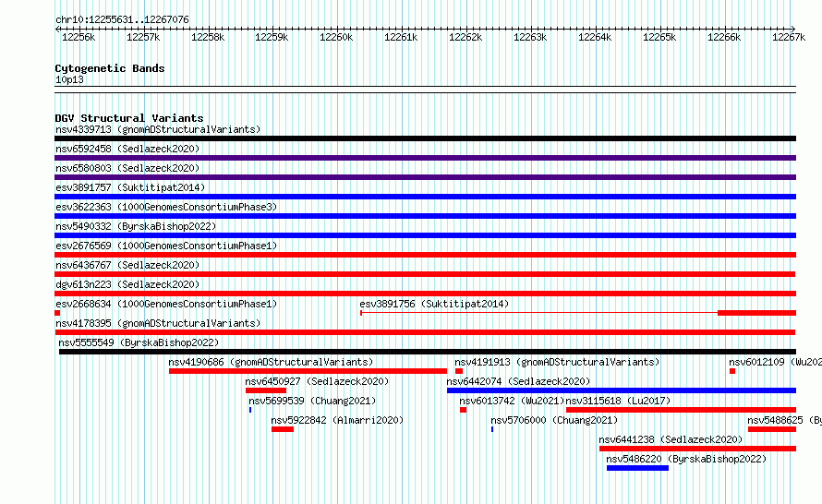Screen dimensions: 822x504
Task: Click the Cytogenetic Bands track title
Action: click(x=110, y=68)
